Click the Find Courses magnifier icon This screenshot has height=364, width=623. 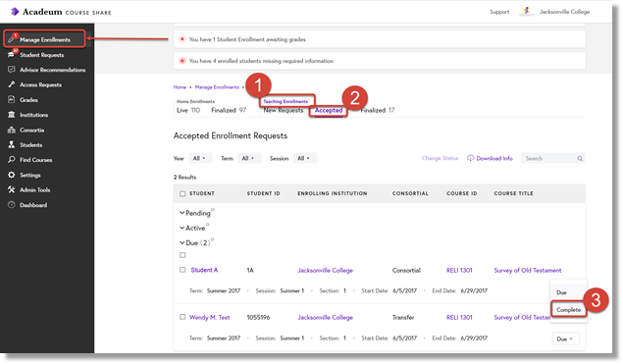11,160
